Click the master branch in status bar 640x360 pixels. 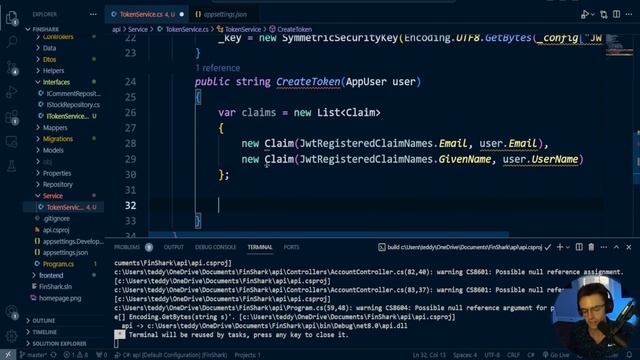click(33, 355)
